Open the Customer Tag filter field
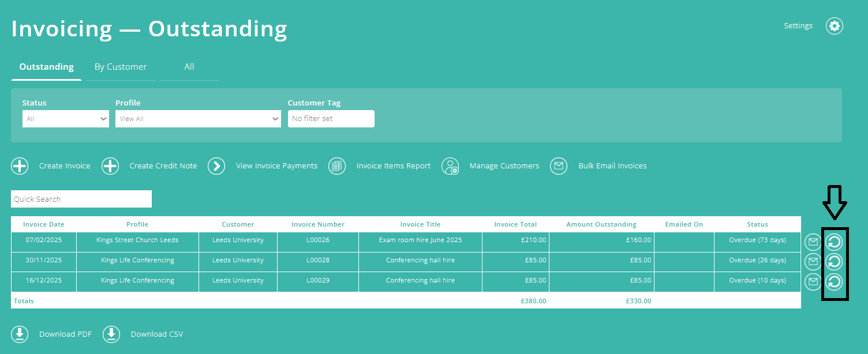Image resolution: width=868 pixels, height=354 pixels. 331,119
